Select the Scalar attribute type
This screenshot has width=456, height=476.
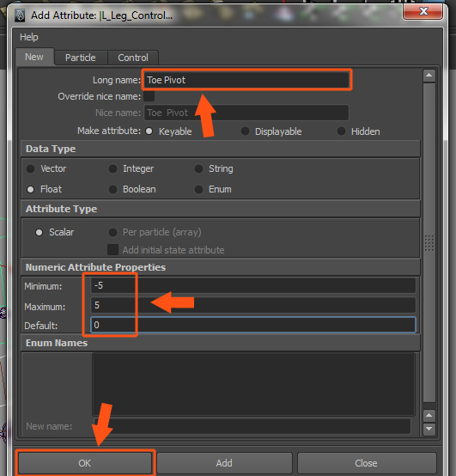pyautogui.click(x=39, y=232)
